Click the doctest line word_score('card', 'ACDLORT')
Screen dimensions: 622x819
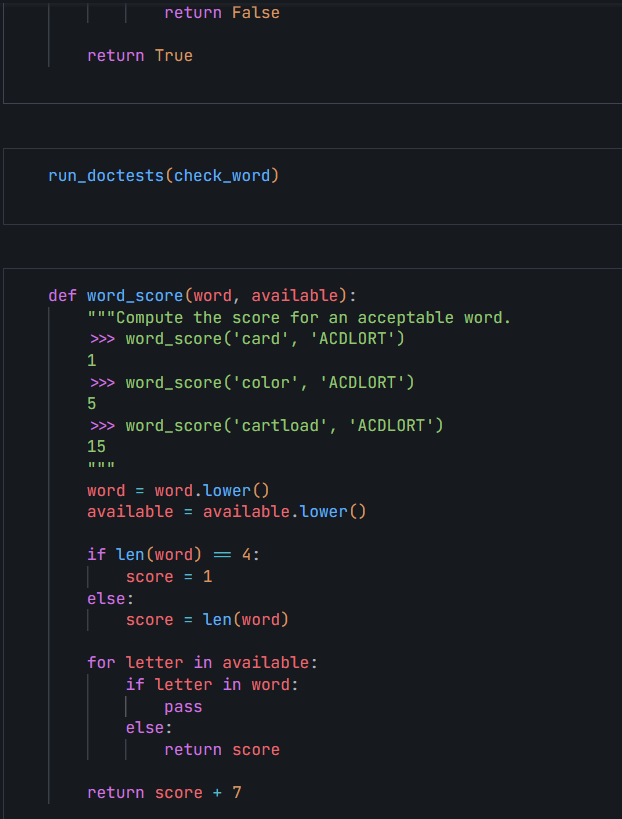pyautogui.click(x=247, y=339)
